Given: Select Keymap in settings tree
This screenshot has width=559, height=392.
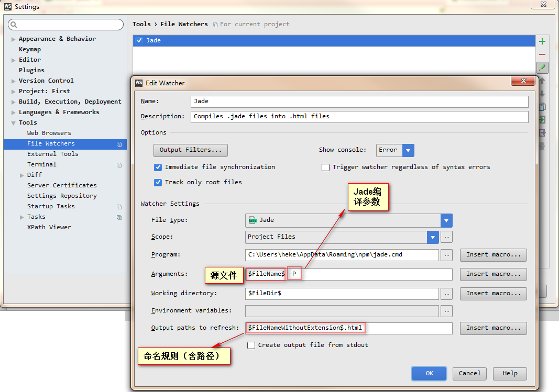Looking at the screenshot, I should tap(29, 50).
